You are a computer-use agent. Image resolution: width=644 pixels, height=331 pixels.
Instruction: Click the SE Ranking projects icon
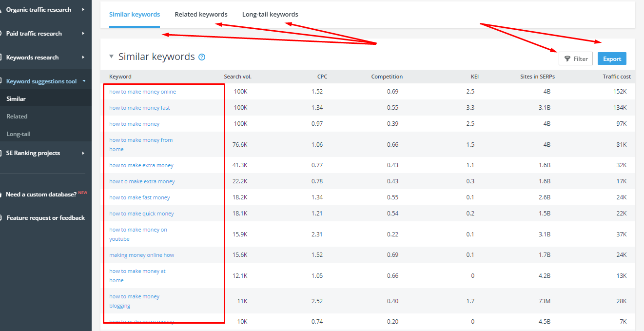pos(2,153)
